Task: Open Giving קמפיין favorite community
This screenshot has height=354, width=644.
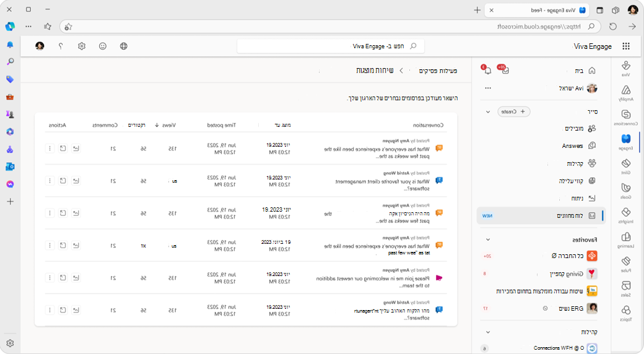Action: (573, 274)
